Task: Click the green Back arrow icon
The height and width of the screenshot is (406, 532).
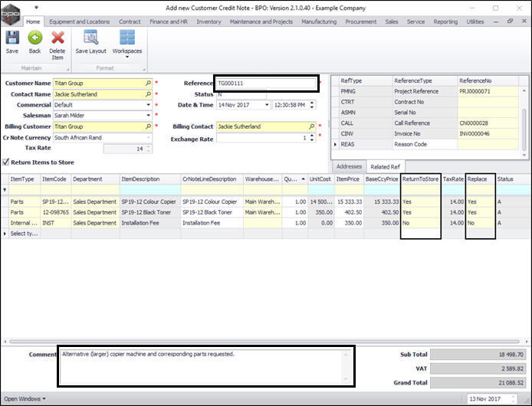Action: pos(35,38)
